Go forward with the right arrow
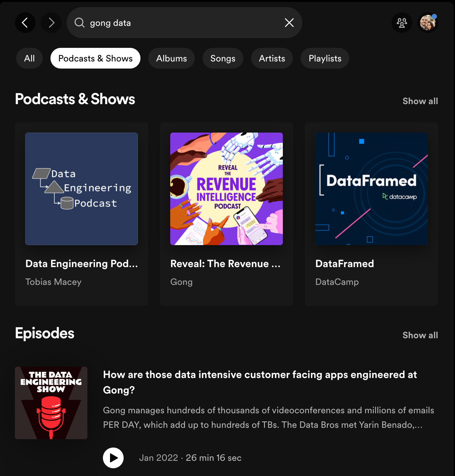The image size is (455, 476). click(x=51, y=23)
